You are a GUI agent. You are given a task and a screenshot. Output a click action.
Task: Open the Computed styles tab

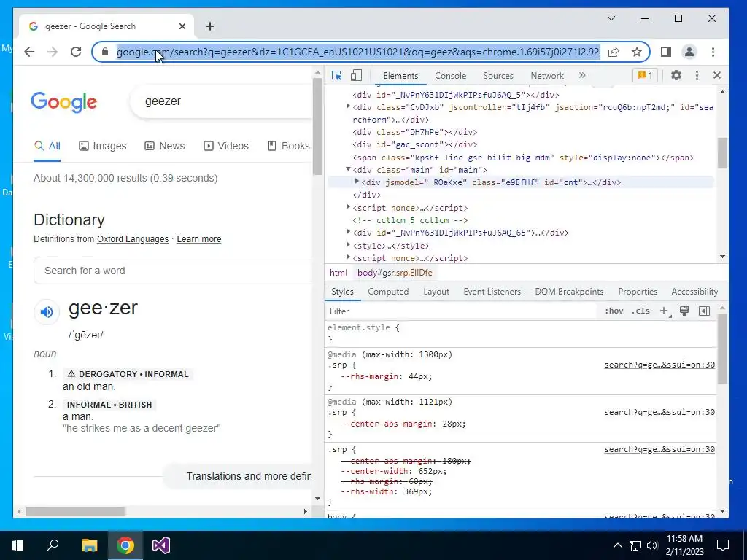click(388, 292)
